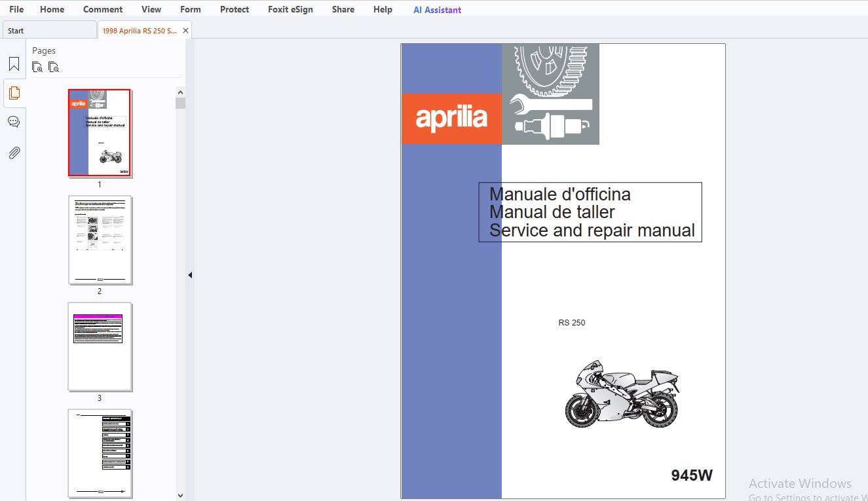The height and width of the screenshot is (501, 868).
Task: Open the Form ribbon tab
Action: pyautogui.click(x=191, y=9)
